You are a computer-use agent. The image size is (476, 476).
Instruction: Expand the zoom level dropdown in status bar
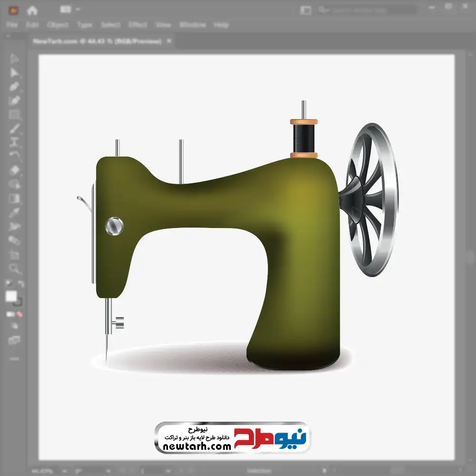click(x=64, y=471)
